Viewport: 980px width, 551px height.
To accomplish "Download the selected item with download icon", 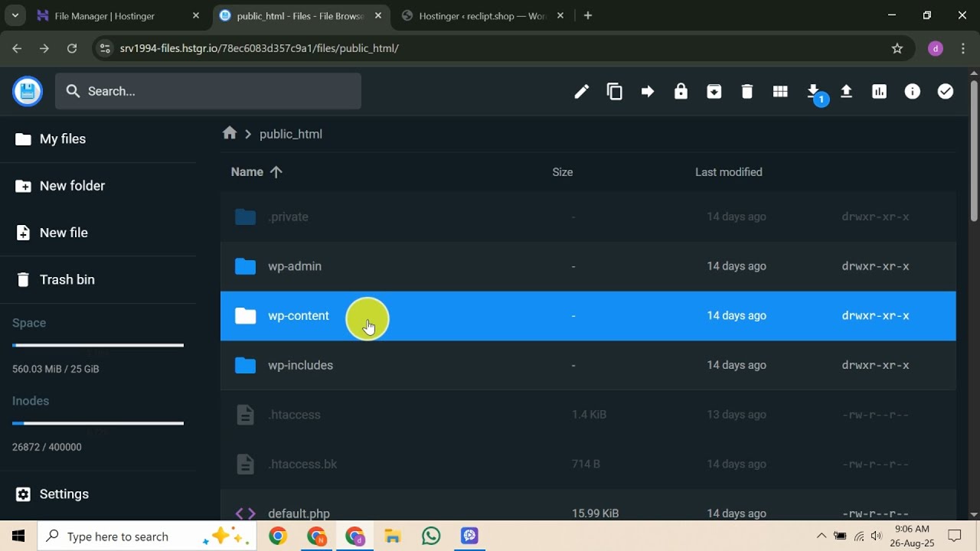I will pyautogui.click(x=813, y=92).
